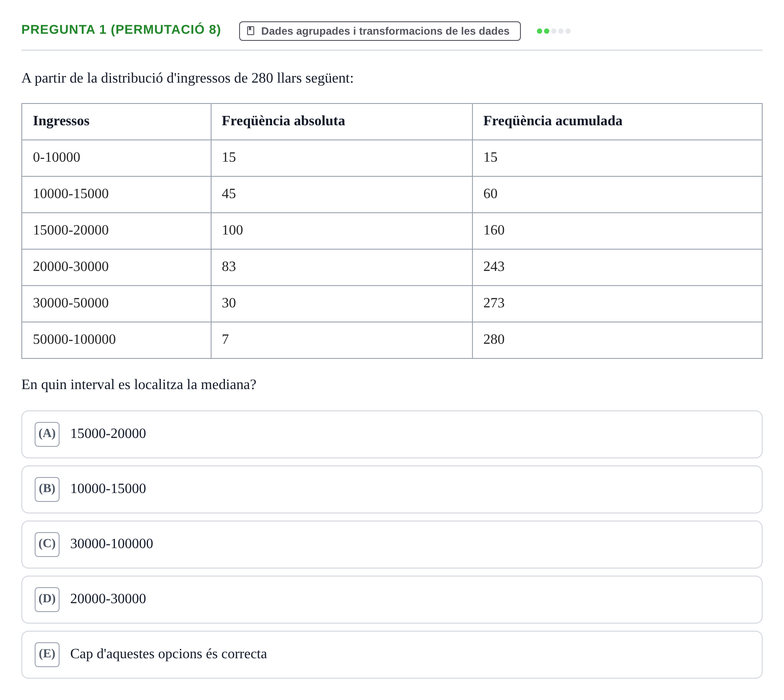Click the 'Ingressos' column header
The height and width of the screenshot is (700, 784).
(116, 122)
